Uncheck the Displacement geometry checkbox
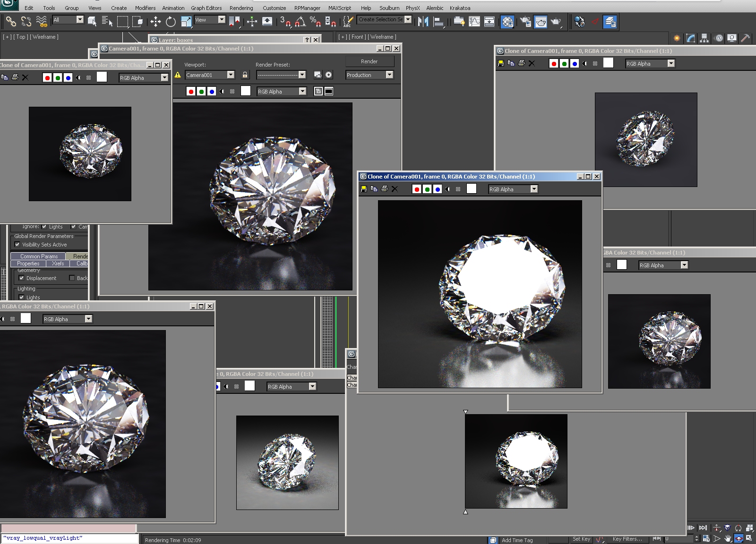Image resolution: width=756 pixels, height=544 pixels. pos(21,278)
